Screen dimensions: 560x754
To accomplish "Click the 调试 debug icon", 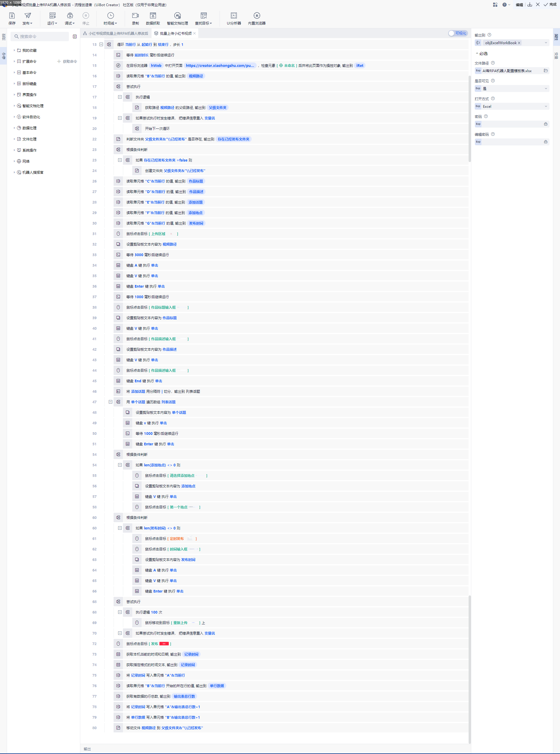I will click(x=70, y=15).
